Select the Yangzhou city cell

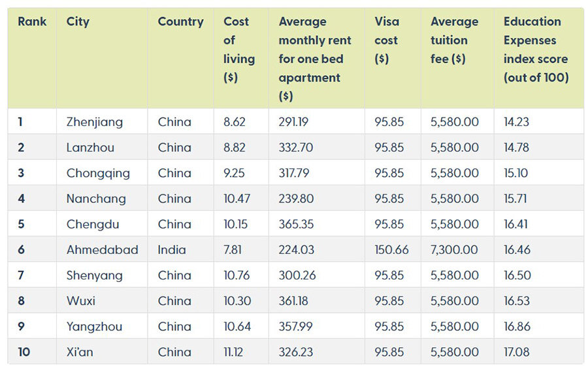[x=94, y=326]
